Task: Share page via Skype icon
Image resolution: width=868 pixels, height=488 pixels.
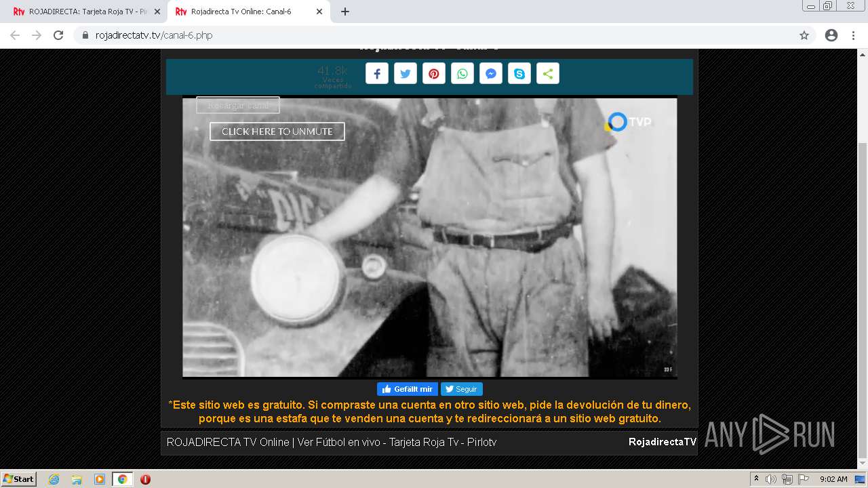Action: [519, 74]
